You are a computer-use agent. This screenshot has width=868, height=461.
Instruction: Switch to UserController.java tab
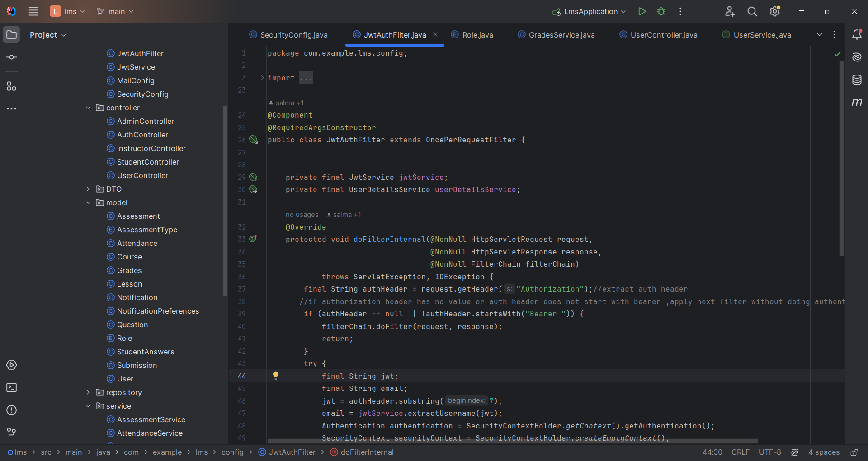[x=659, y=35]
